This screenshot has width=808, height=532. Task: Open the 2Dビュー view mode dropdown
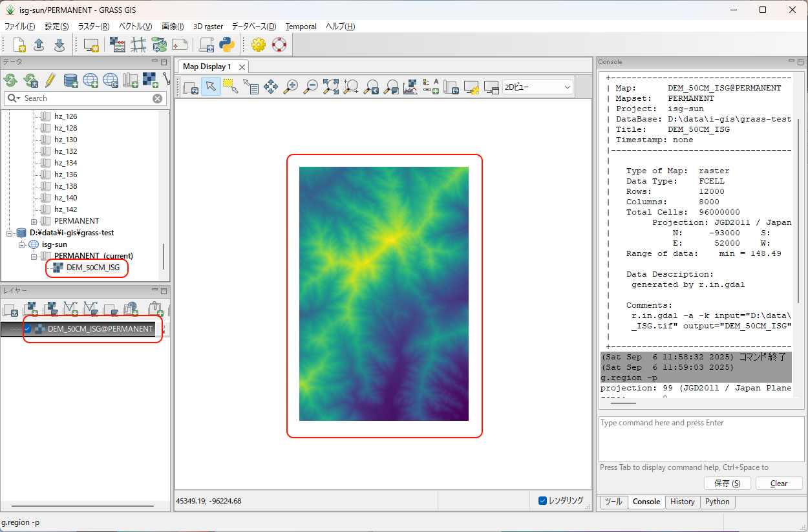[x=538, y=87]
